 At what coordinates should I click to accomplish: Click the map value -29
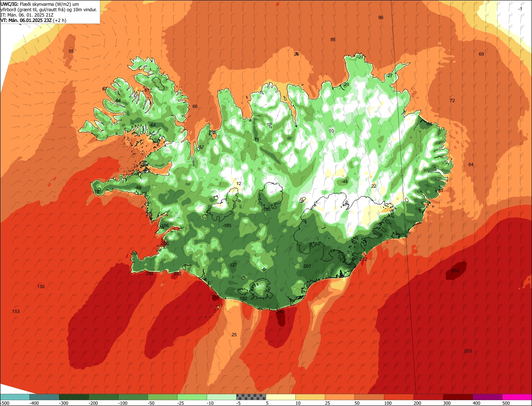(346, 84)
